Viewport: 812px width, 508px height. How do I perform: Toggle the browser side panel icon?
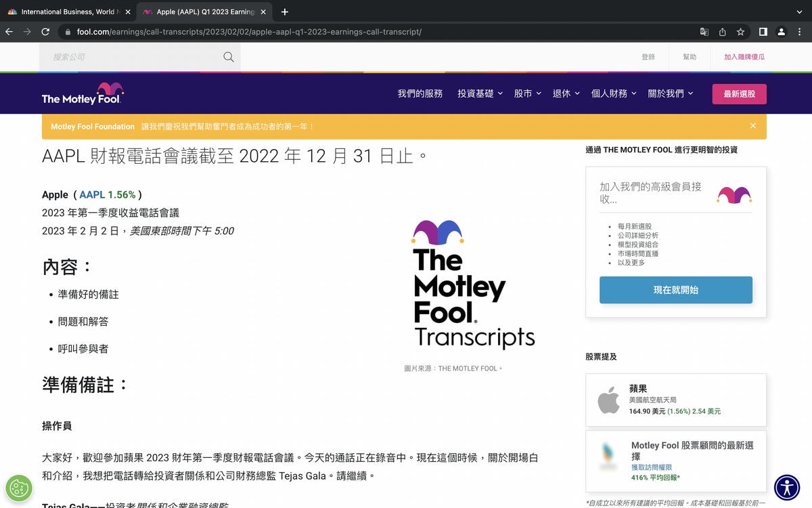click(763, 32)
